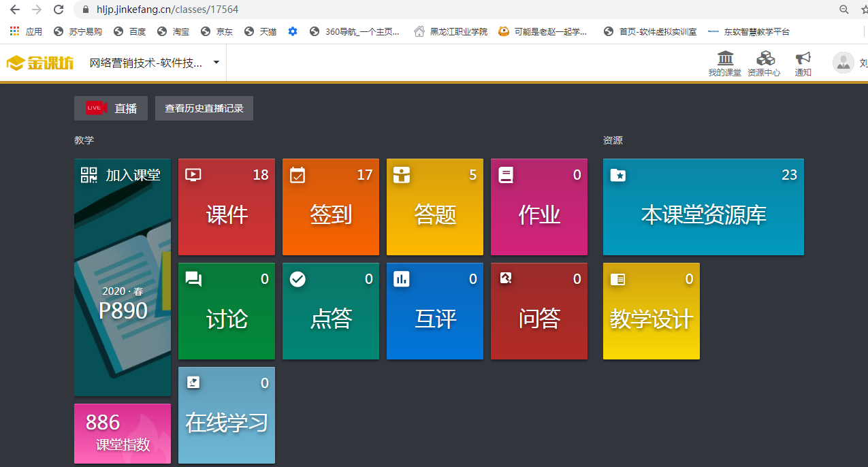Open the 课件 tile
This screenshot has width=868, height=467.
click(x=227, y=207)
